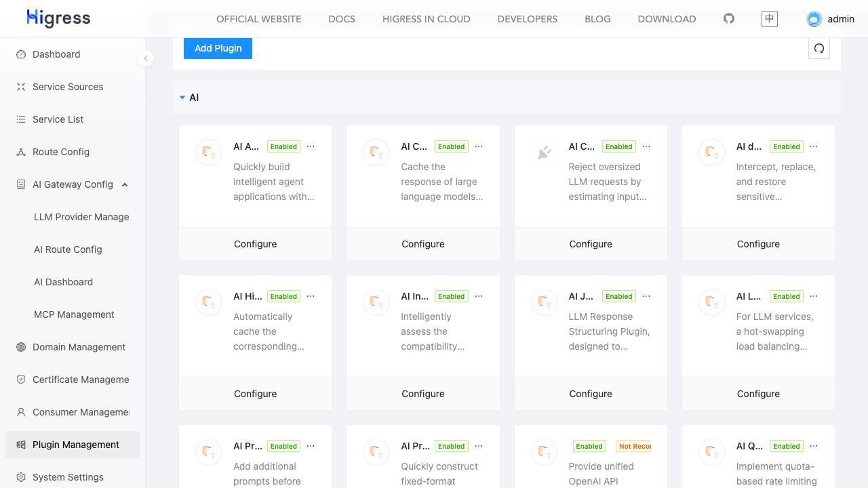Open more options for the load balancing plugin
868x488 pixels.
coord(814,296)
